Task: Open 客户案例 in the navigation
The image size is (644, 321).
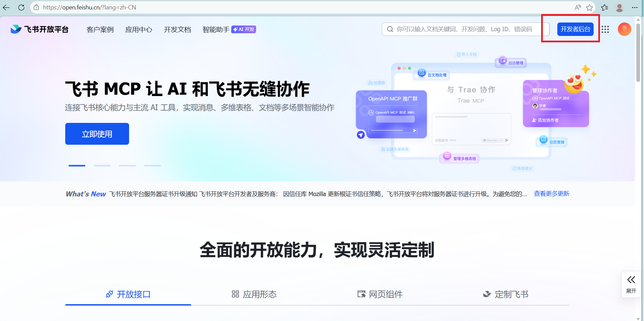Action: pyautogui.click(x=100, y=30)
